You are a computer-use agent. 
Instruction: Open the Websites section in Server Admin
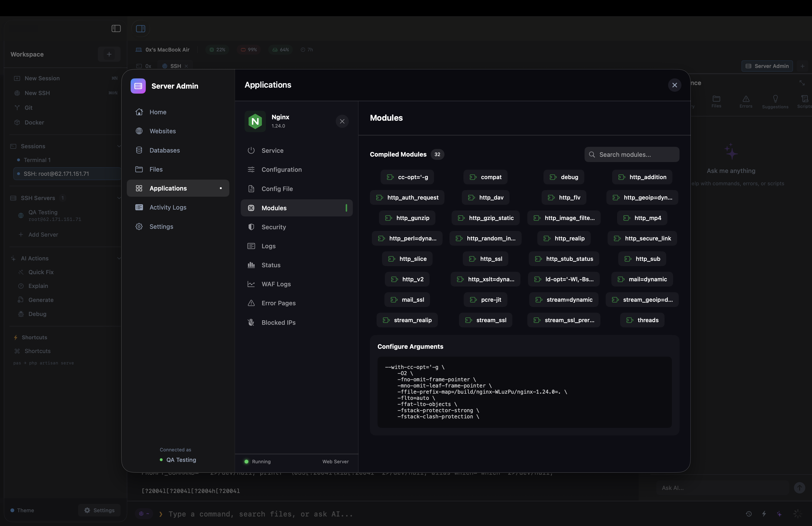tap(163, 131)
